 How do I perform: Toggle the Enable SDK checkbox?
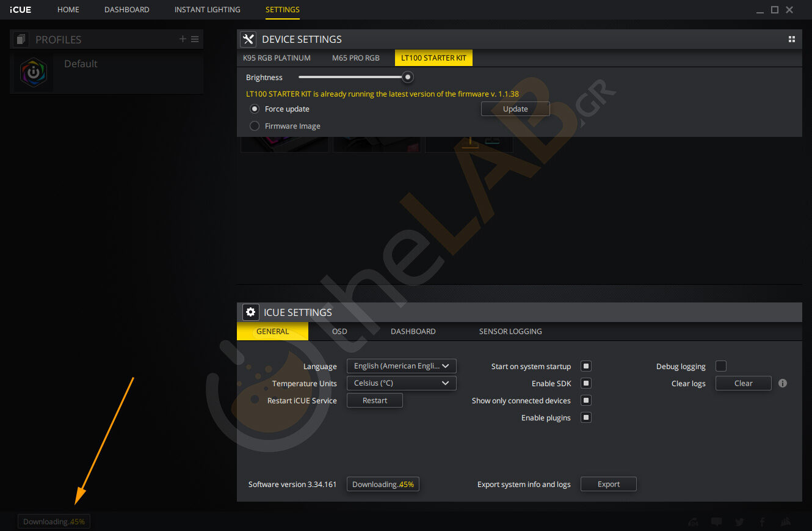pos(586,383)
